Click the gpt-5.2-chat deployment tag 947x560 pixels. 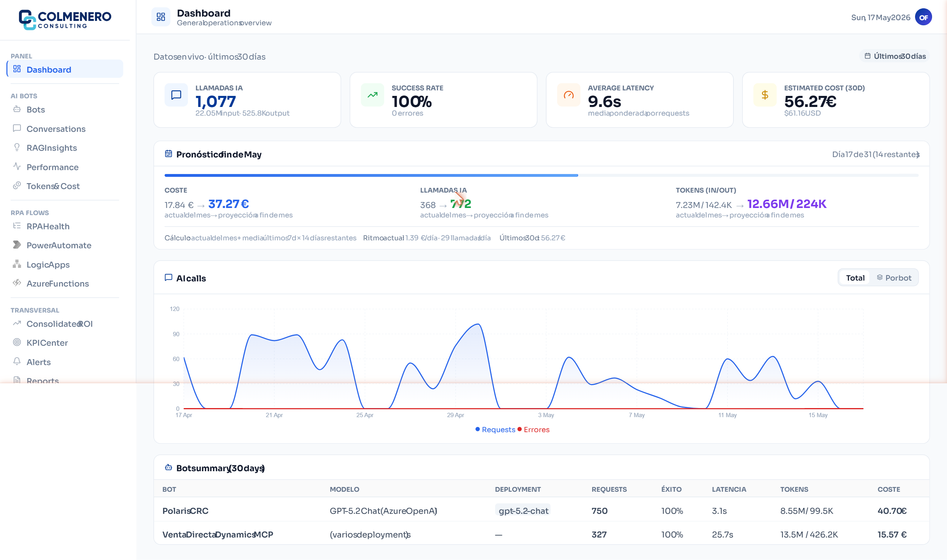pyautogui.click(x=523, y=511)
